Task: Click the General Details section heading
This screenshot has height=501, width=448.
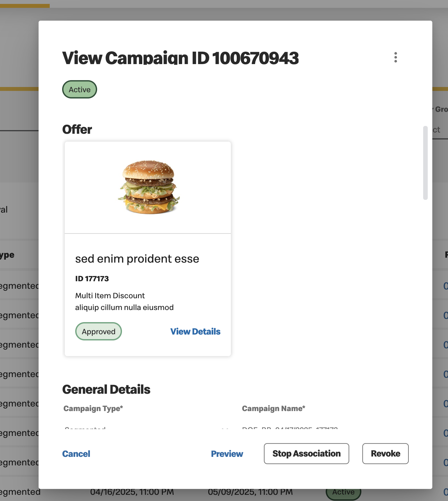Action: (x=106, y=389)
